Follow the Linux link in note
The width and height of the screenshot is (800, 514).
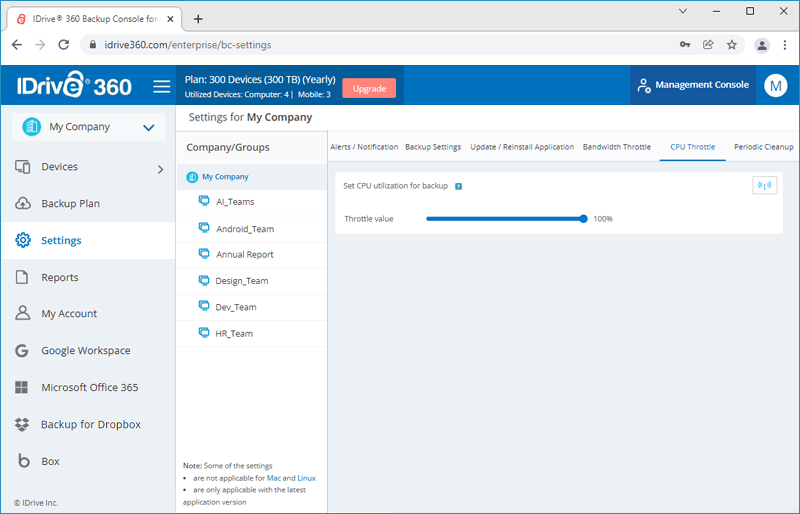(306, 478)
